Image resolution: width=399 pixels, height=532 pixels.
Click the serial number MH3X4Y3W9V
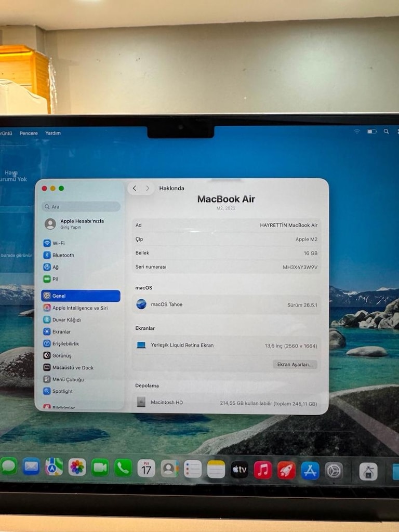pos(300,267)
